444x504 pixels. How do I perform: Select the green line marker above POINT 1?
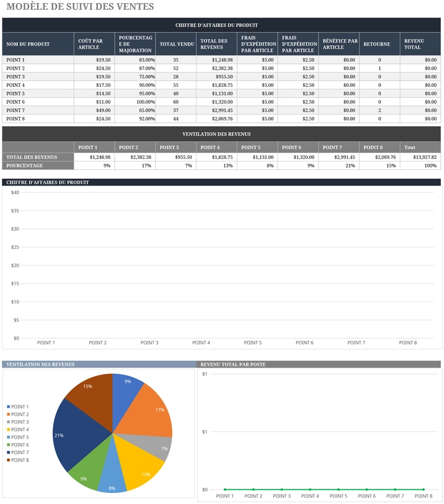point(225,490)
